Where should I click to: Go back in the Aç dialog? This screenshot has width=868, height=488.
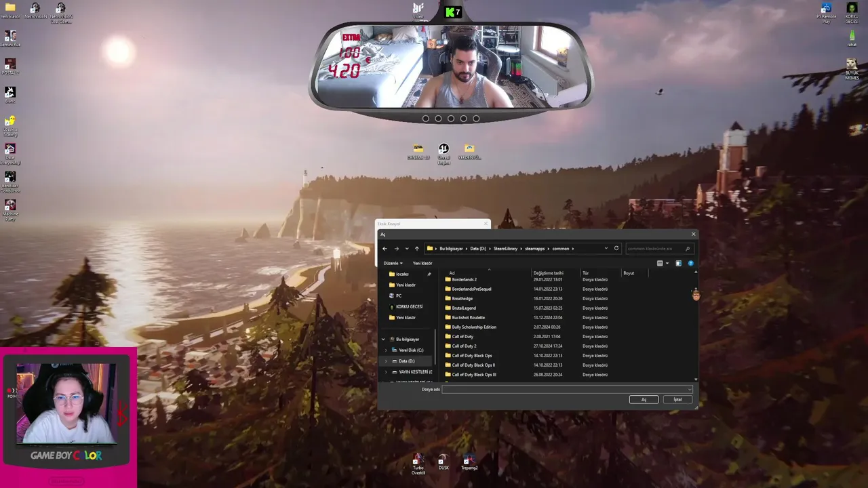click(x=384, y=249)
